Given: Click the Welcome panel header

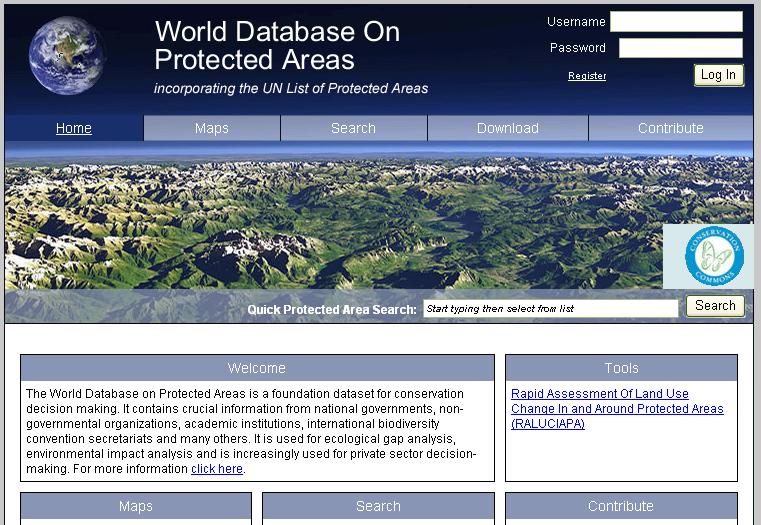Looking at the screenshot, I should 257,368.
